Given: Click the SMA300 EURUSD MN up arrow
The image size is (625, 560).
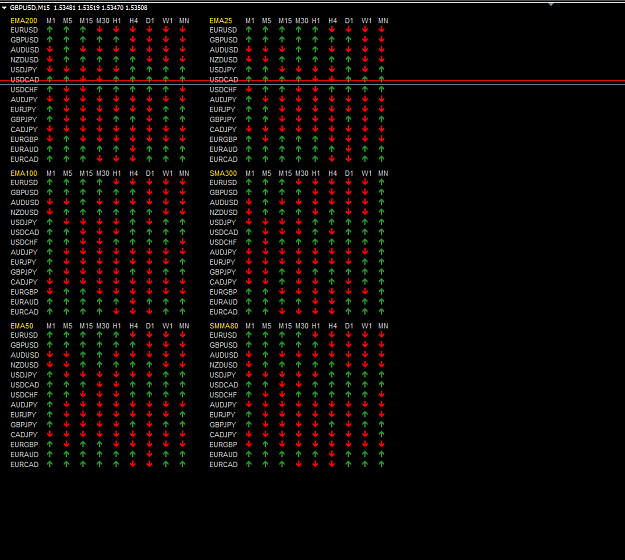Looking at the screenshot, I should point(381,182).
